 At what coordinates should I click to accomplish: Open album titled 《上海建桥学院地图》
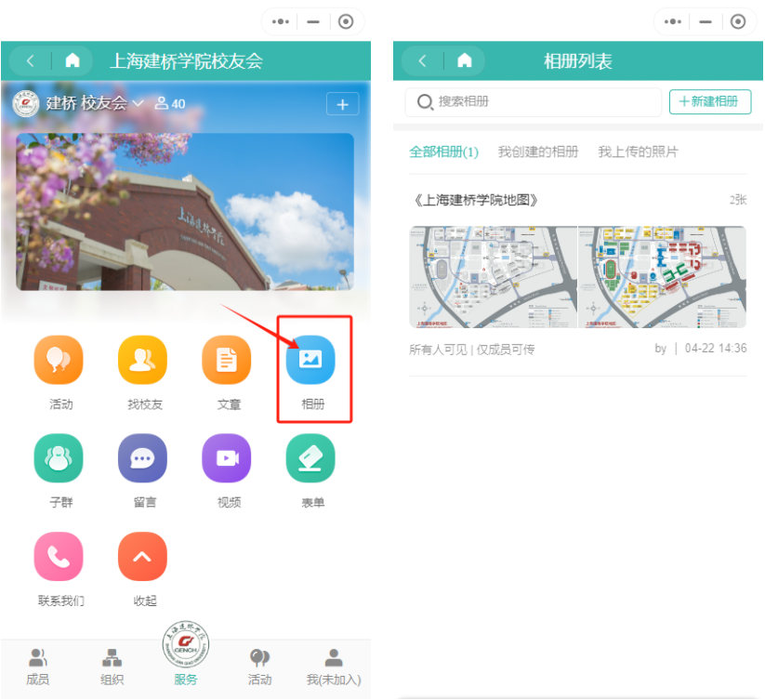pos(476,200)
